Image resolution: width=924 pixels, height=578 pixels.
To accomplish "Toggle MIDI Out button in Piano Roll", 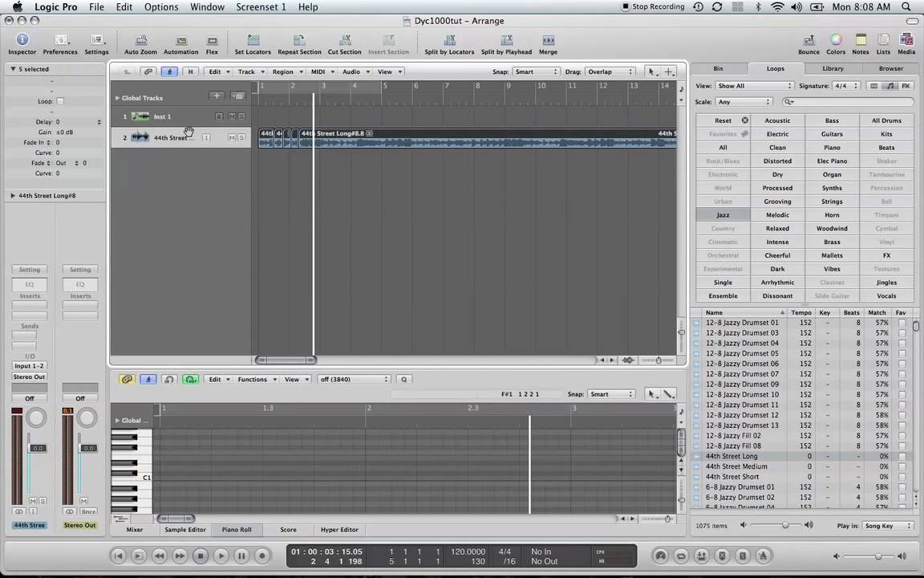I will (190, 379).
